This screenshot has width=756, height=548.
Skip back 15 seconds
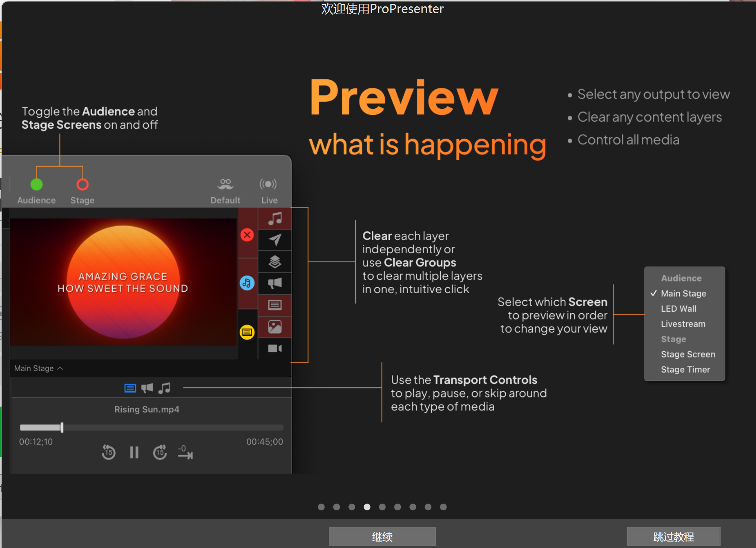tap(108, 452)
